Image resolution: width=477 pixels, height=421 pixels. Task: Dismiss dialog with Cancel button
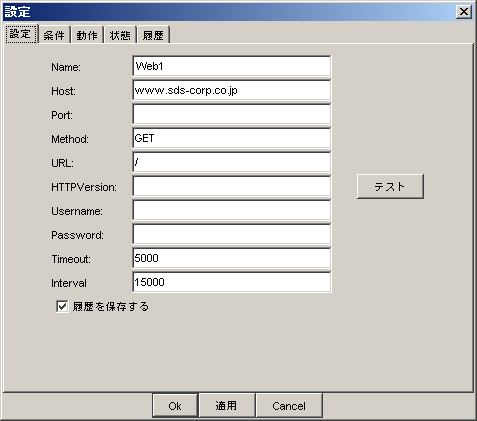[289, 405]
